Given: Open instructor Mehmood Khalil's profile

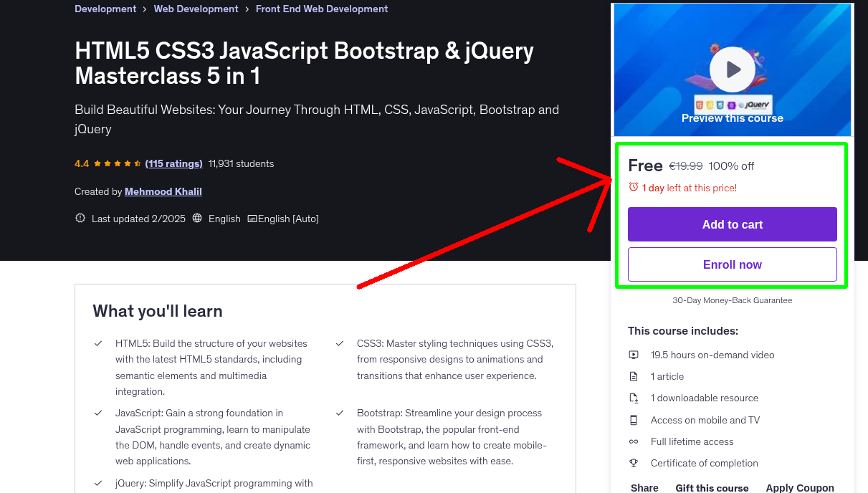Looking at the screenshot, I should pos(163,191).
